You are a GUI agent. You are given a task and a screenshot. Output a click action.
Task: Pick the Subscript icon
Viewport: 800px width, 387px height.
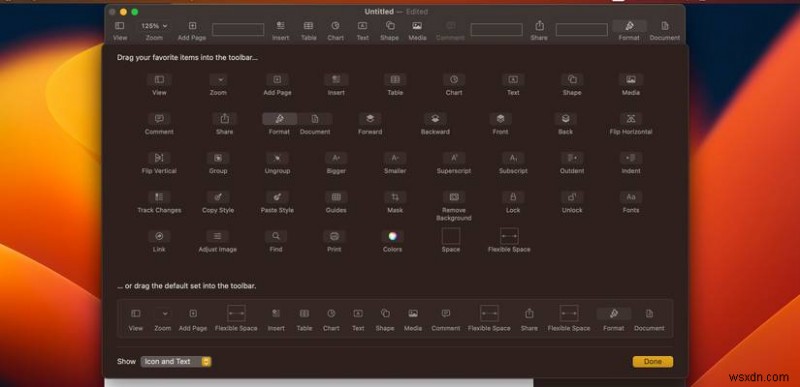[x=513, y=158]
